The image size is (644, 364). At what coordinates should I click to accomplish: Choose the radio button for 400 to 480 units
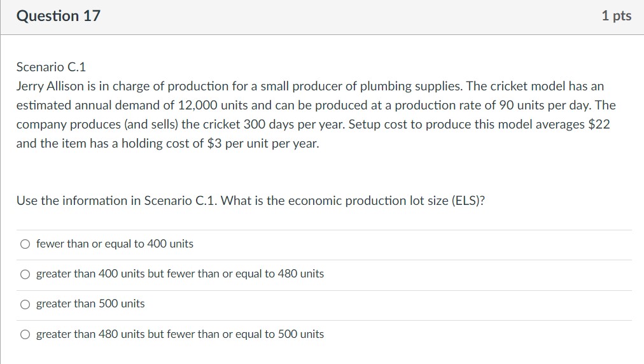pos(25,274)
